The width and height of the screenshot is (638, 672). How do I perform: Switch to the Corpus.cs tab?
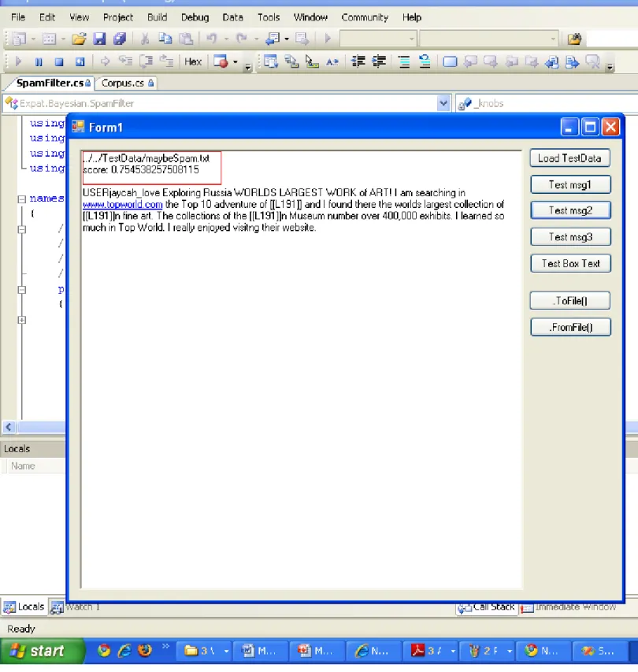coord(128,83)
